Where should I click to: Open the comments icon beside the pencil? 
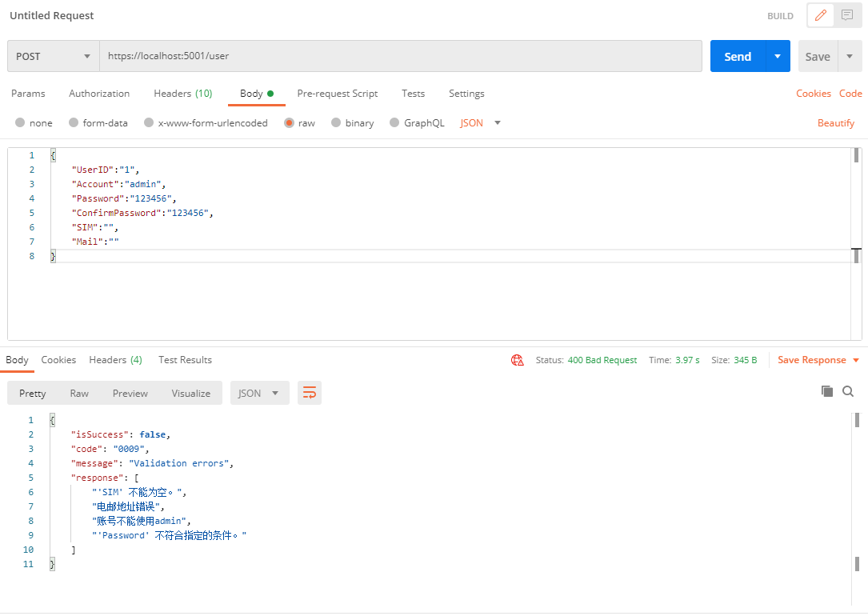click(x=846, y=15)
